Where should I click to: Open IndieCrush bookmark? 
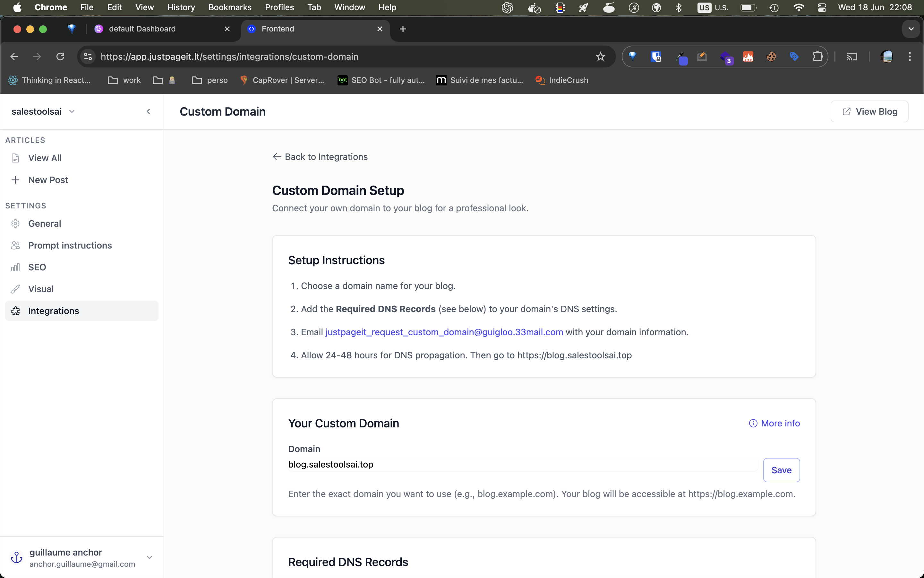[562, 80]
